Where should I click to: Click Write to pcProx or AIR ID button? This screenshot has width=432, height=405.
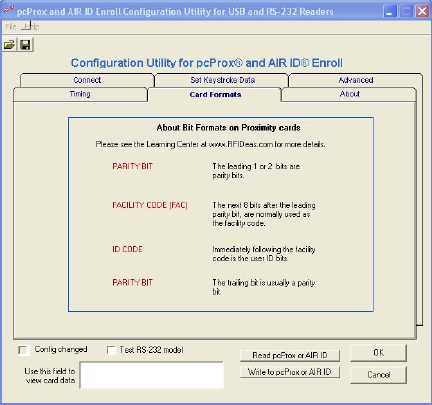[290, 372]
